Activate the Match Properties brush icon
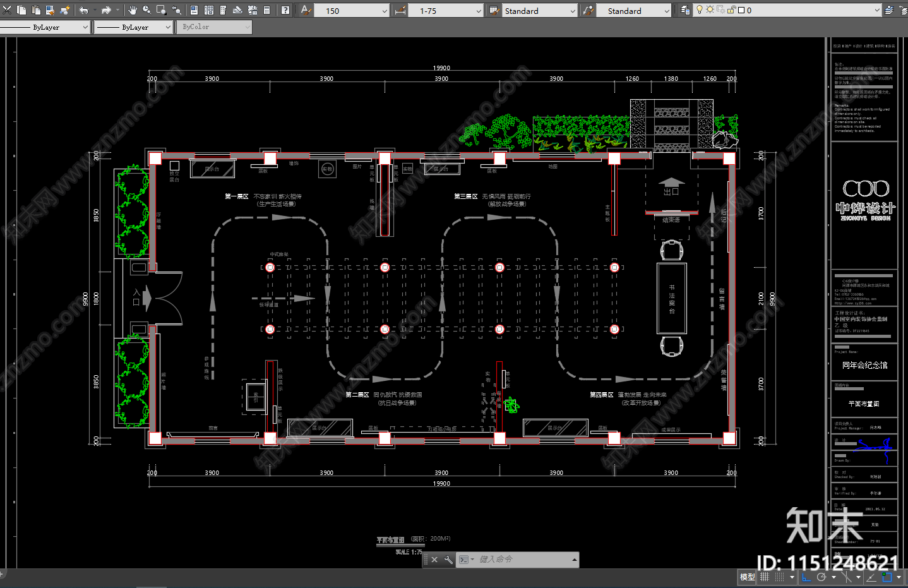 [x=65, y=10]
